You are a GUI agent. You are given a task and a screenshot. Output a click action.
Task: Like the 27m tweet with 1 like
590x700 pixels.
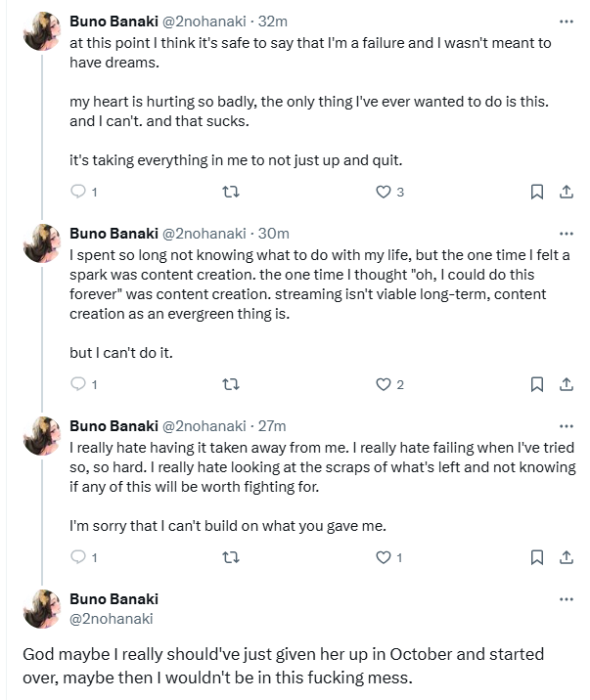pyautogui.click(x=385, y=558)
